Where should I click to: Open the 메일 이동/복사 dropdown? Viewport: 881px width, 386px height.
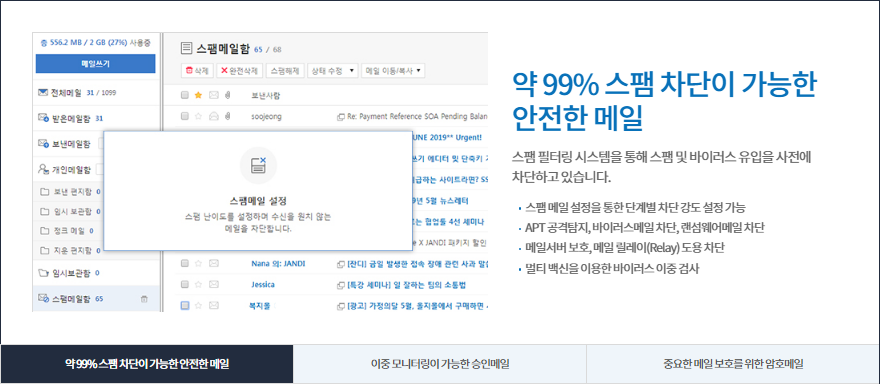click(393, 71)
